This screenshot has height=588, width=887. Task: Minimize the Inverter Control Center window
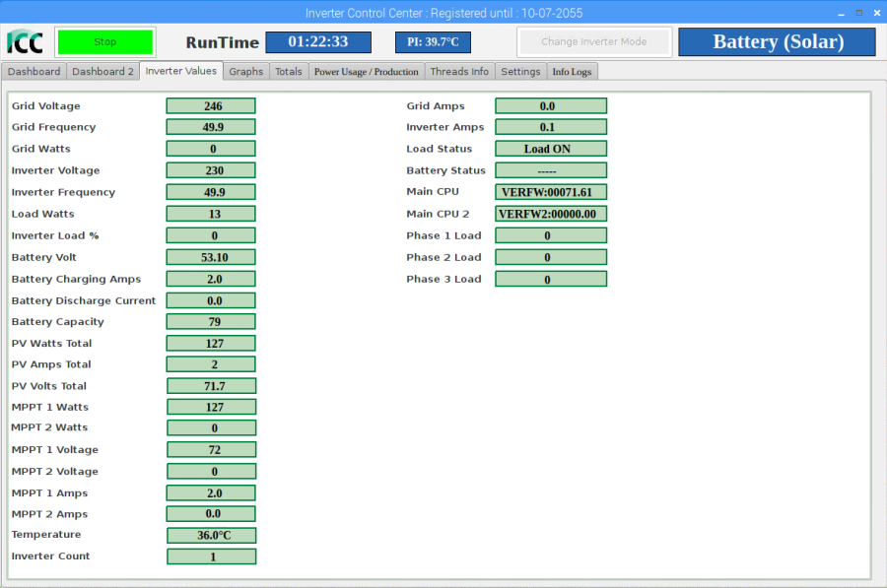click(x=840, y=13)
